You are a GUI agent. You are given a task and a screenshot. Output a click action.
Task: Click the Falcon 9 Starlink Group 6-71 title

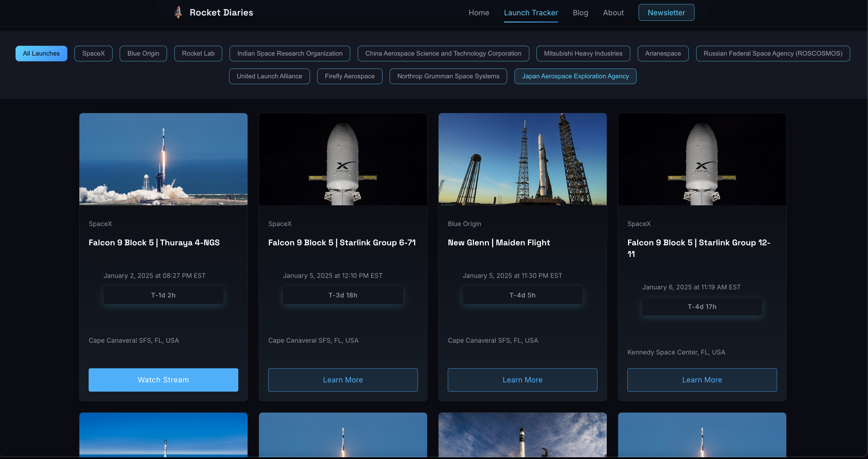[342, 242]
